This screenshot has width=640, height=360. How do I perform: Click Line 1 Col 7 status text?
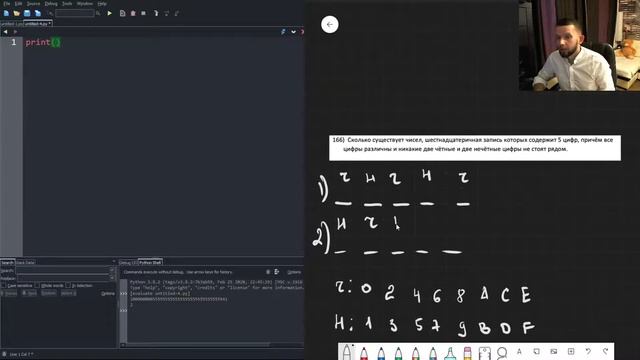pyautogui.click(x=21, y=354)
